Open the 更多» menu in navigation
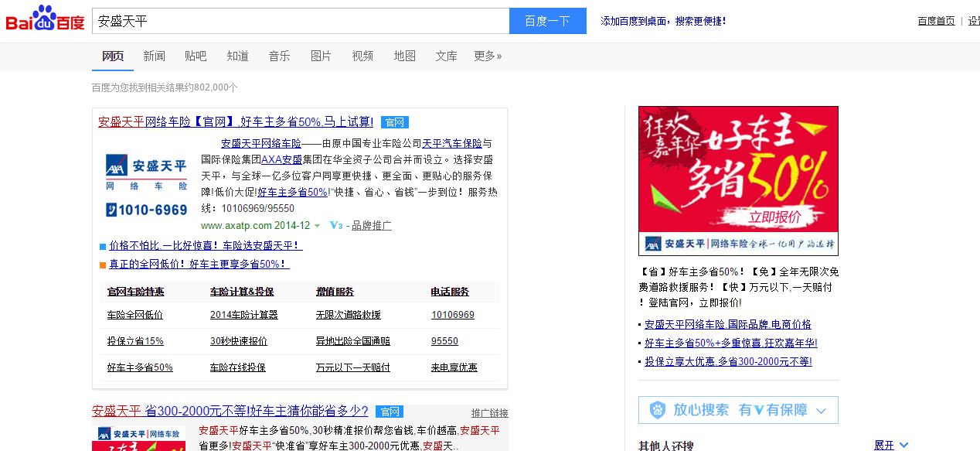 (x=488, y=56)
